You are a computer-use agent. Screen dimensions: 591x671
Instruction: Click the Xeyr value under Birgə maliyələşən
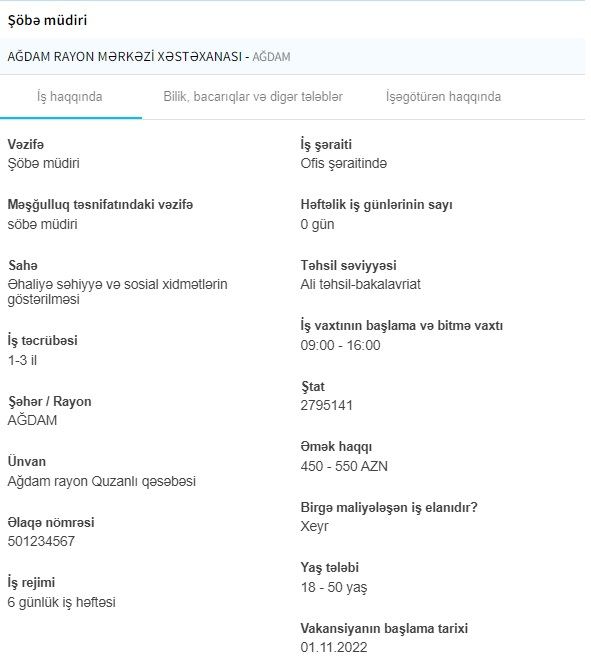click(315, 526)
